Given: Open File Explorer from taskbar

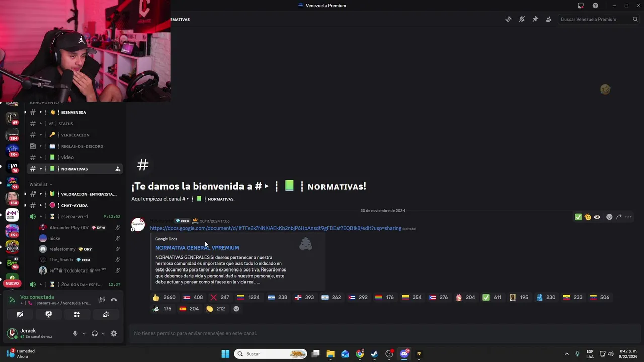Looking at the screenshot, I should click(x=330, y=354).
